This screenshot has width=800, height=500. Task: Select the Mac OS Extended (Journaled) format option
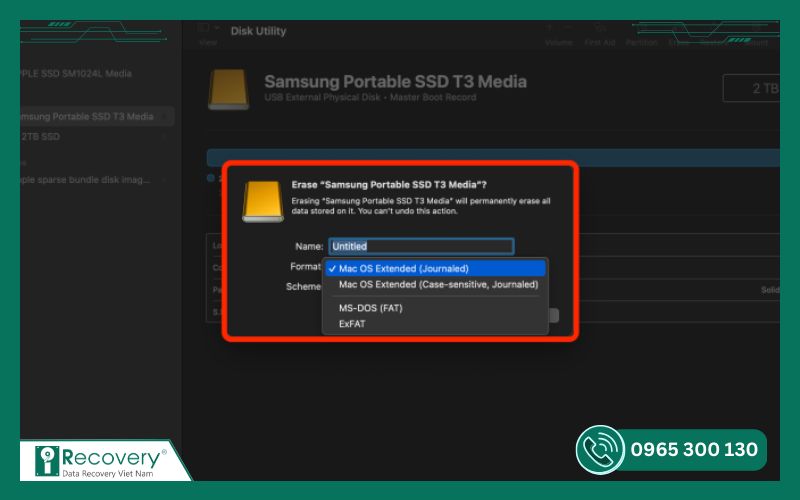(x=435, y=268)
